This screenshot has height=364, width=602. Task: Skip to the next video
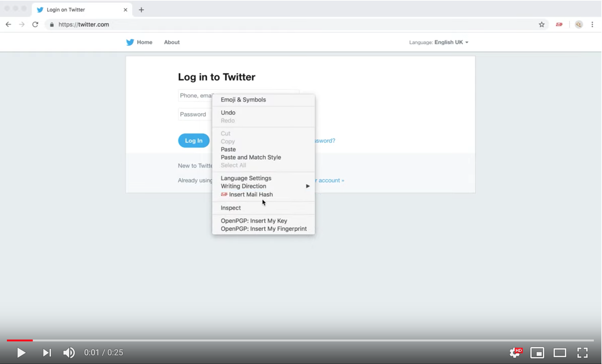(47, 353)
